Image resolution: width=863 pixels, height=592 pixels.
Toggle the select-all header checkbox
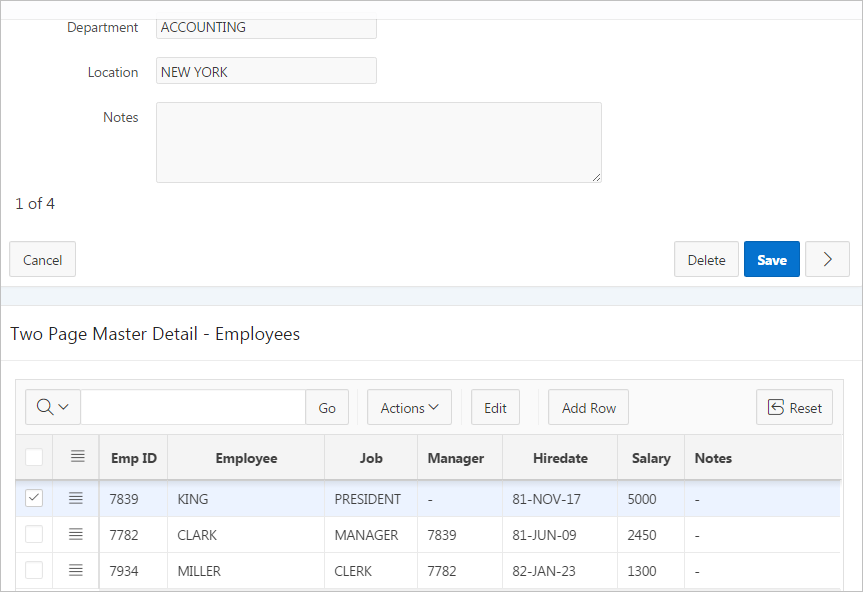coord(34,457)
